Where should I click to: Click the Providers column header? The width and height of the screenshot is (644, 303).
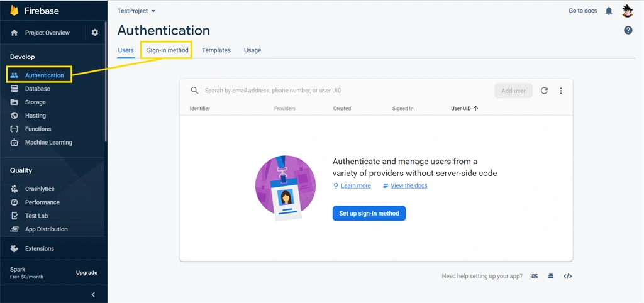[285, 108]
